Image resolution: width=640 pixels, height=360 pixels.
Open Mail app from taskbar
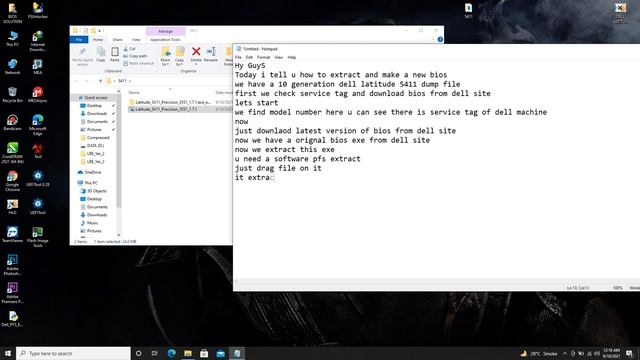pyautogui.click(x=220, y=353)
